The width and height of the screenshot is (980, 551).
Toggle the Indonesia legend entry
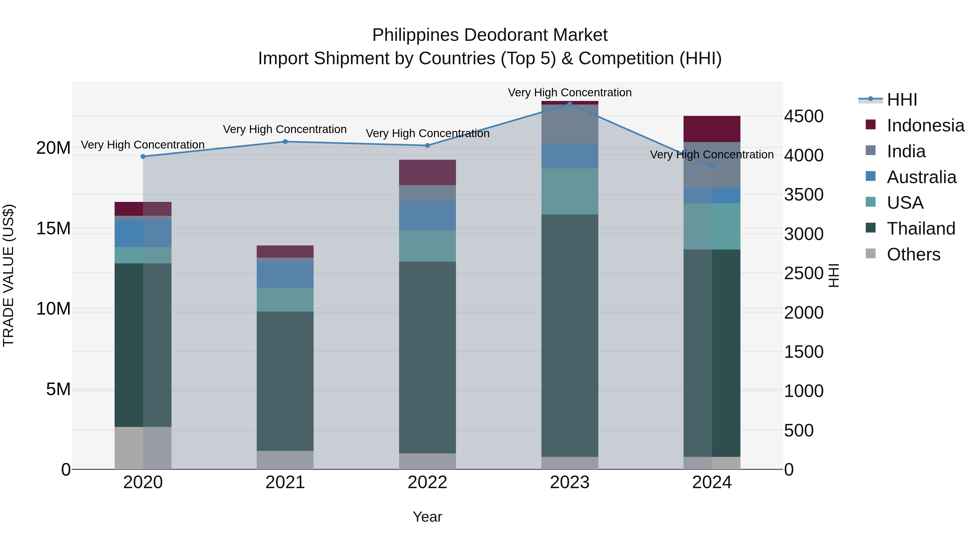[915, 125]
